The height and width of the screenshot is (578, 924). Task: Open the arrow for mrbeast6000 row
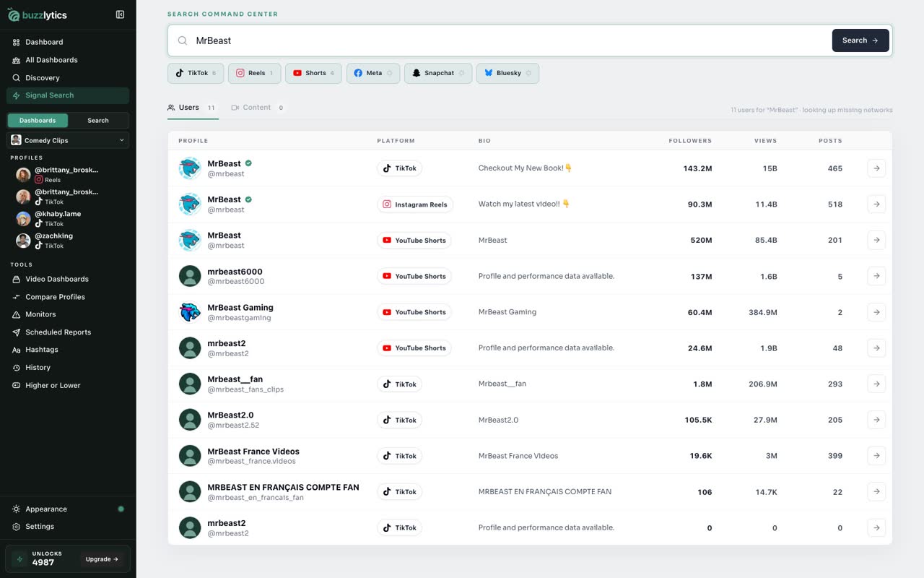[x=876, y=276]
